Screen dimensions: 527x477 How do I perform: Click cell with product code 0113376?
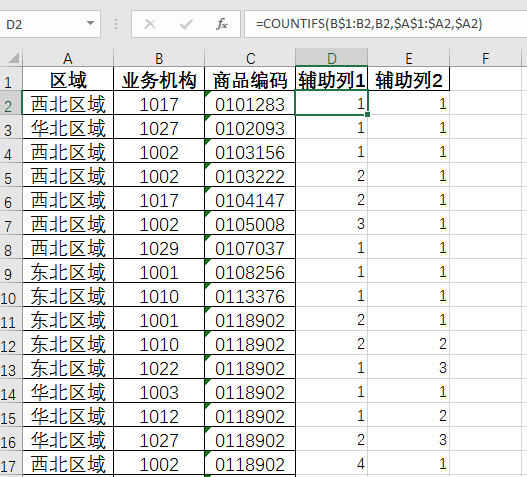coord(250,295)
